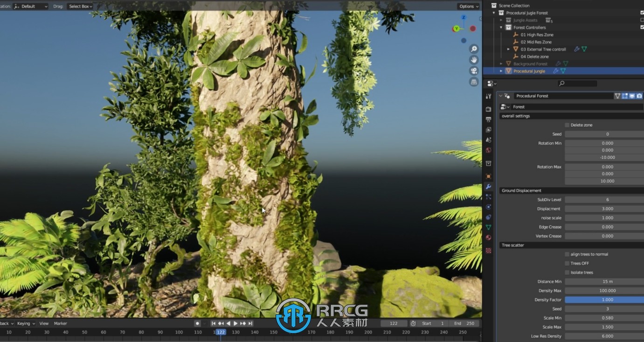Collapse the Forest Controllers collection
644x342 pixels.
(501, 28)
